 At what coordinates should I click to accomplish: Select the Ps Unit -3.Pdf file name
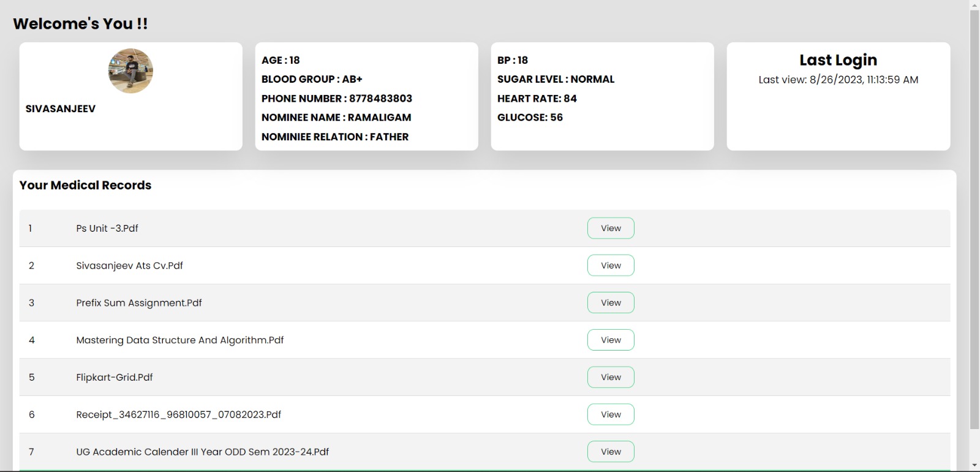pos(107,228)
